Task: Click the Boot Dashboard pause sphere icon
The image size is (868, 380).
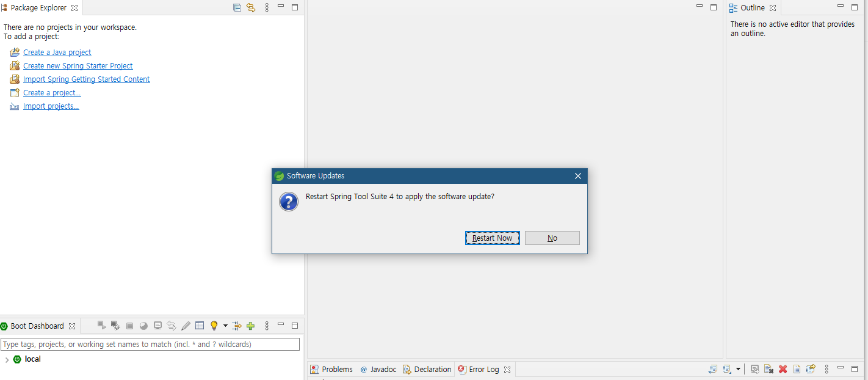Action: click(143, 326)
